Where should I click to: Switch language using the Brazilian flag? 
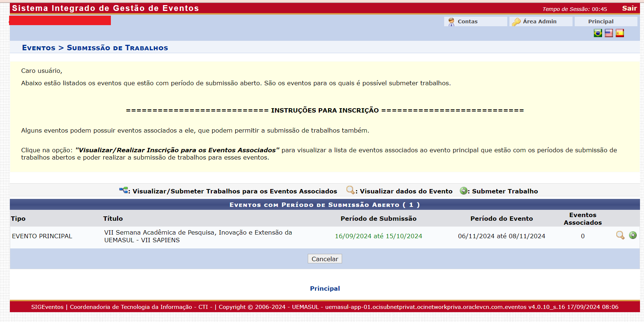(598, 33)
